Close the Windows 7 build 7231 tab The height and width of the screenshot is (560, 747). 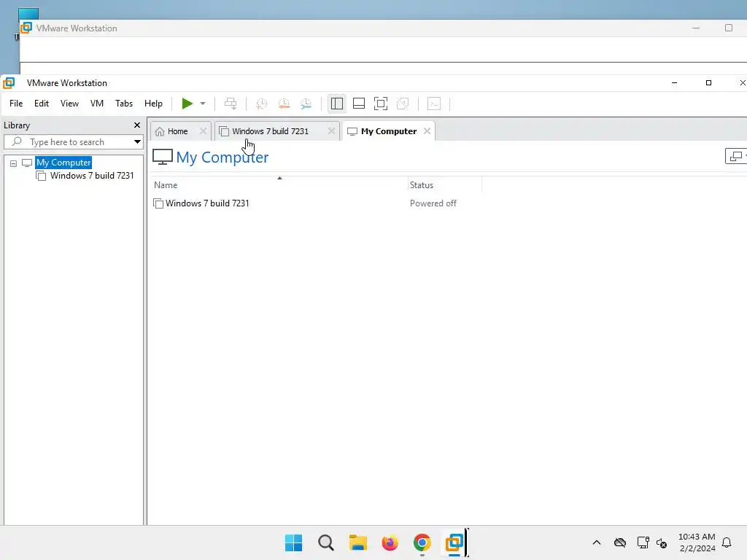pos(332,131)
